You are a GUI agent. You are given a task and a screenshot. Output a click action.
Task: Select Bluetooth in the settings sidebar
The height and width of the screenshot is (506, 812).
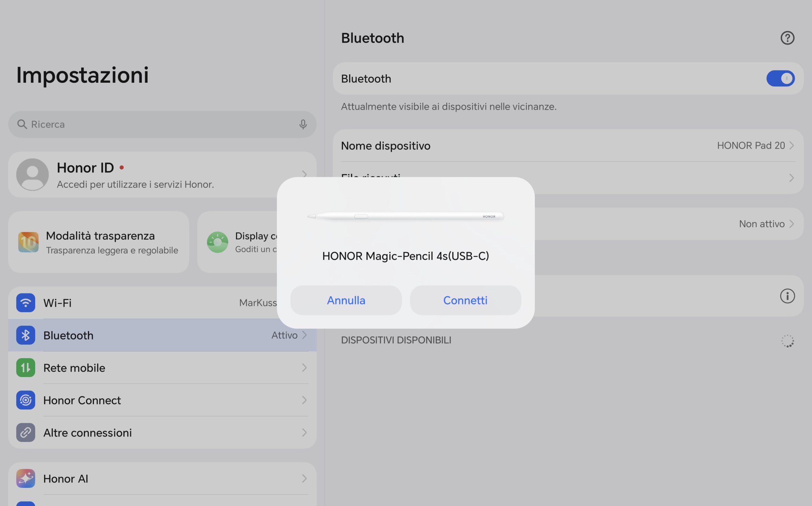(162, 335)
